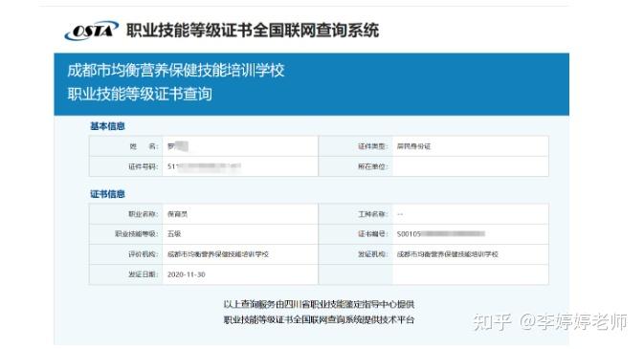The width and height of the screenshot is (644, 349).
Task: Select the 基本信息 section heading
Action: pos(107,126)
